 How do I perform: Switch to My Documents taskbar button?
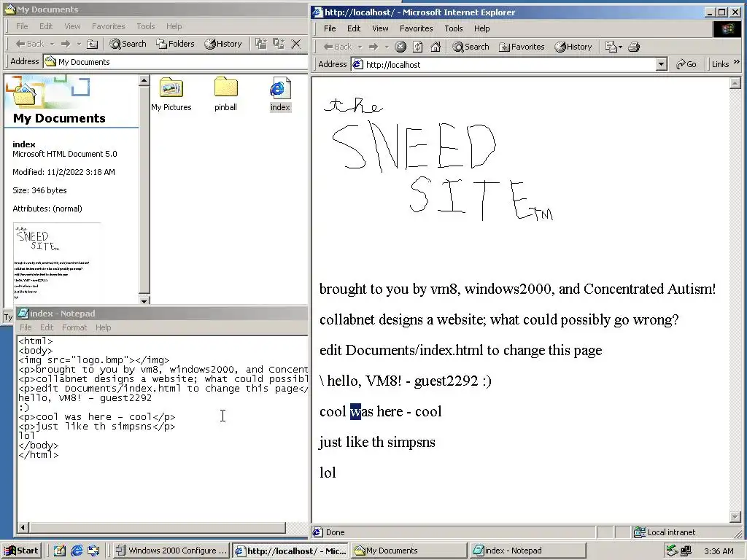(409, 551)
